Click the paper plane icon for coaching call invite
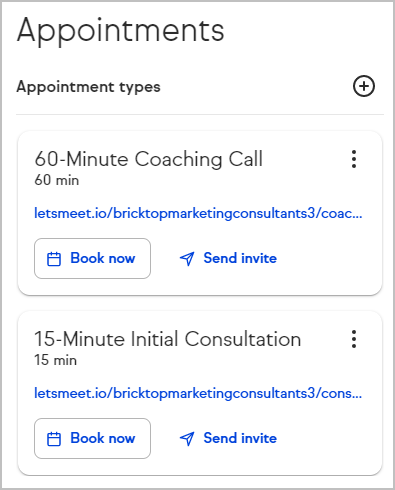The image size is (395, 490). coord(187,259)
